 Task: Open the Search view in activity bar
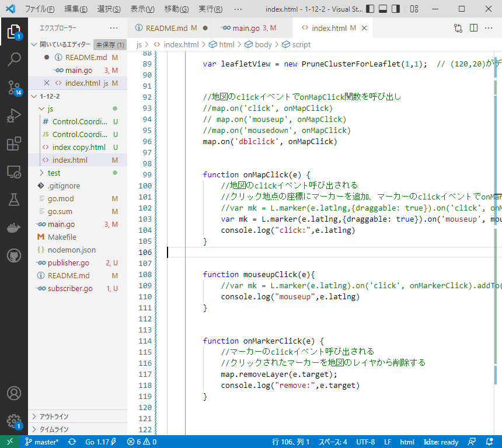pyautogui.click(x=14, y=59)
